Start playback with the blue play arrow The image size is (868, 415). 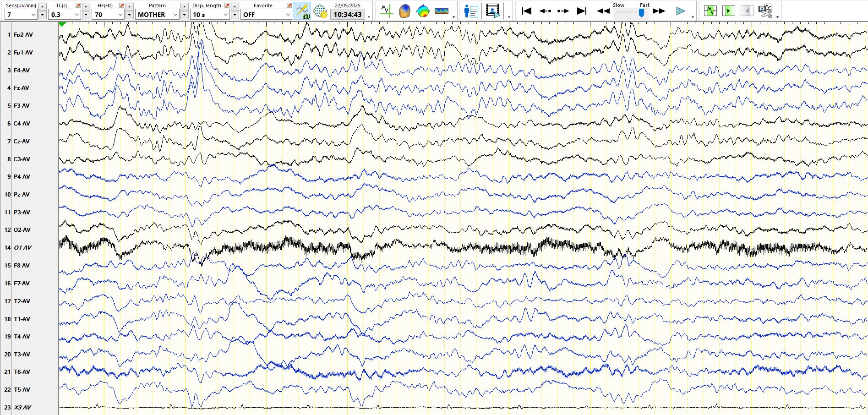tap(681, 11)
